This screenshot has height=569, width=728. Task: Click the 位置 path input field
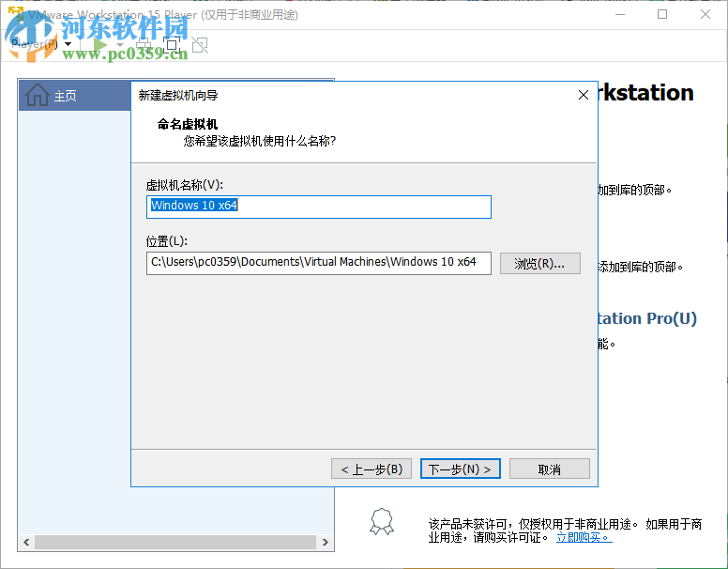[319, 263]
